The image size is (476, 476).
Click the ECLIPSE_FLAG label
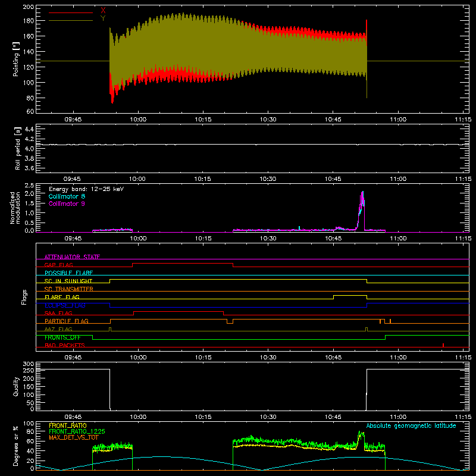(65, 305)
